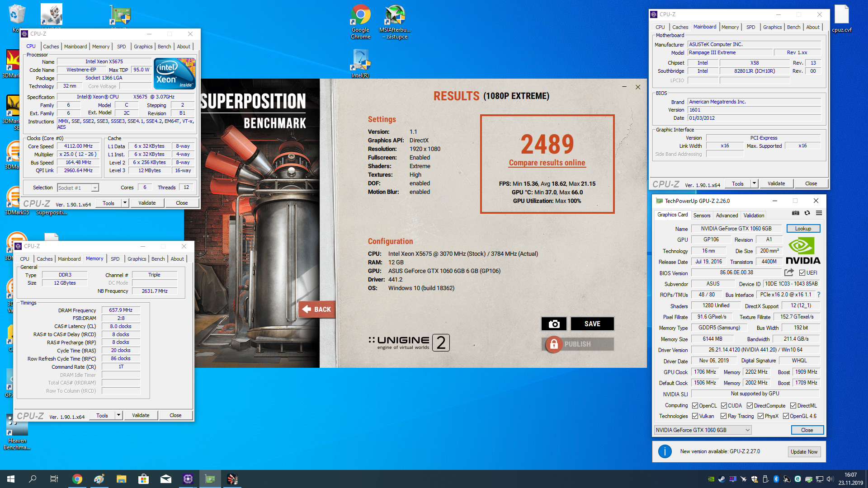Click Windows Start button
Viewport: 868px width, 488px height.
11,479
